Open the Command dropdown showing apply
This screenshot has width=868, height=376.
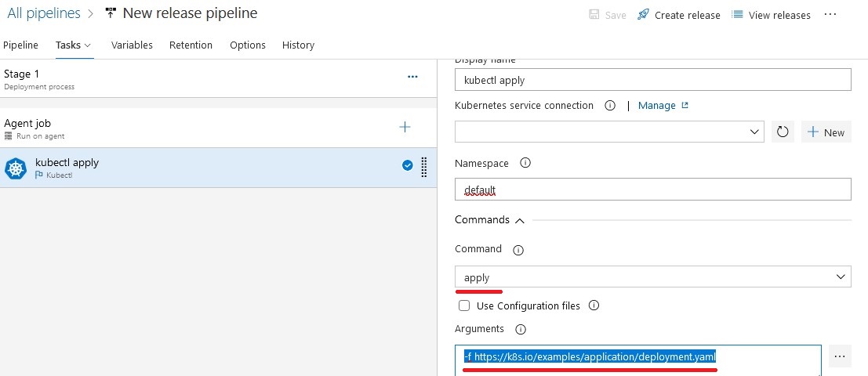(652, 277)
